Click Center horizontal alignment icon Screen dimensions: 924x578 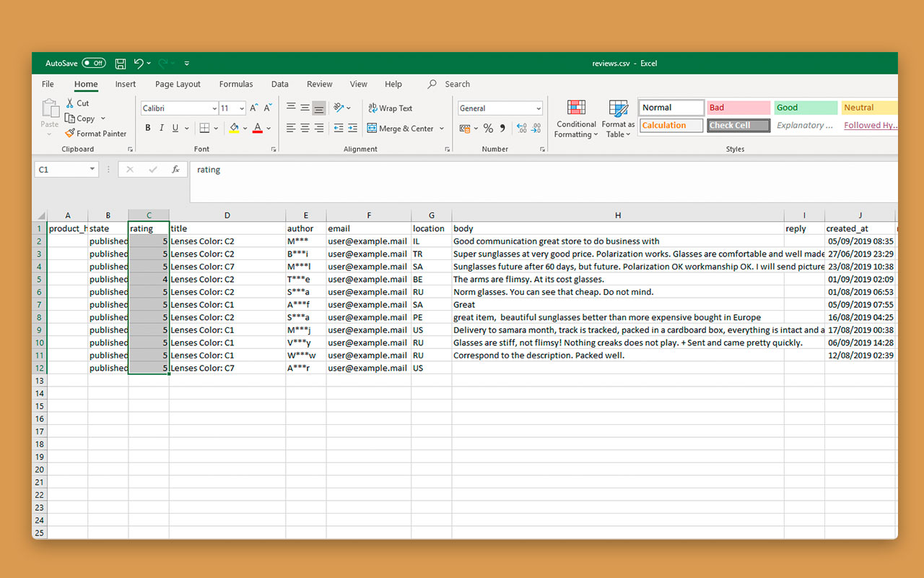305,128
